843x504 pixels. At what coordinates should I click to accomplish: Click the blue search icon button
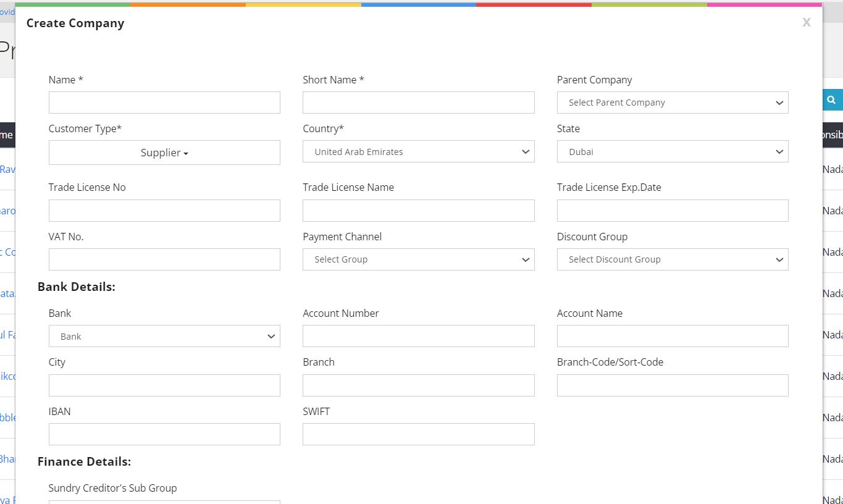[833, 99]
